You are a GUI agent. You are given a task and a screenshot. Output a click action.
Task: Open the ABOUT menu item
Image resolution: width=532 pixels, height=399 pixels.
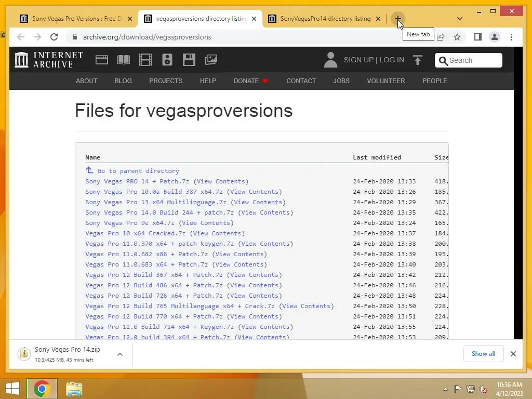87,81
